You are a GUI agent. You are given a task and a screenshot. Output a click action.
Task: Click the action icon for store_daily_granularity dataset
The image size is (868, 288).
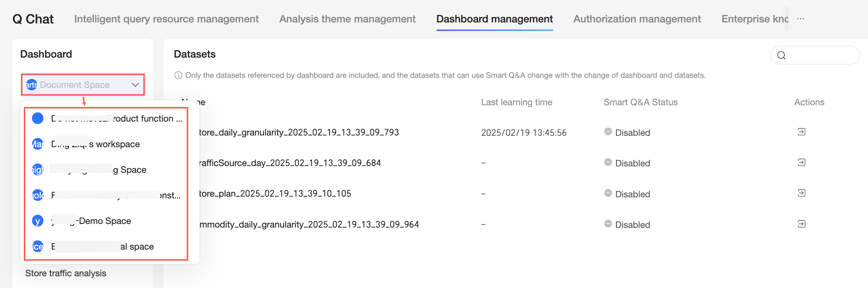point(801,132)
